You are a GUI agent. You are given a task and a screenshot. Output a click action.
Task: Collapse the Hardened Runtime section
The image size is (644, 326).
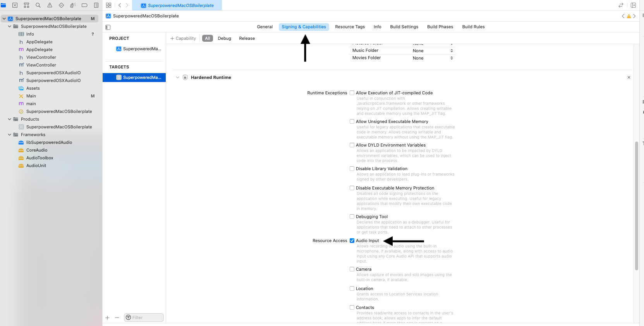(178, 77)
